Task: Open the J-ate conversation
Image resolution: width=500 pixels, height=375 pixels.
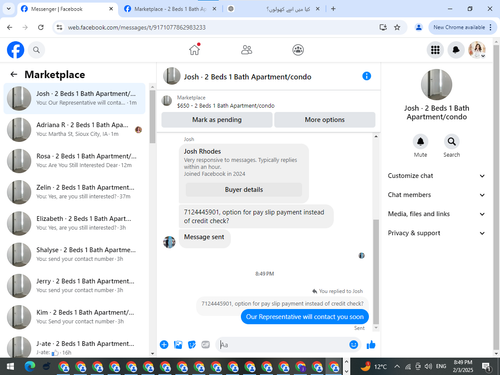Action: (75, 346)
